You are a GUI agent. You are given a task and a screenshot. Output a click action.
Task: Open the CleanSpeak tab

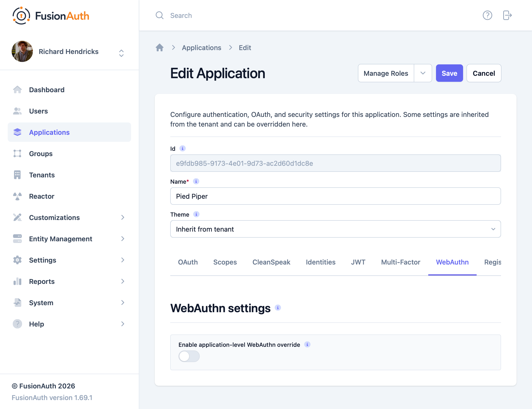(271, 262)
